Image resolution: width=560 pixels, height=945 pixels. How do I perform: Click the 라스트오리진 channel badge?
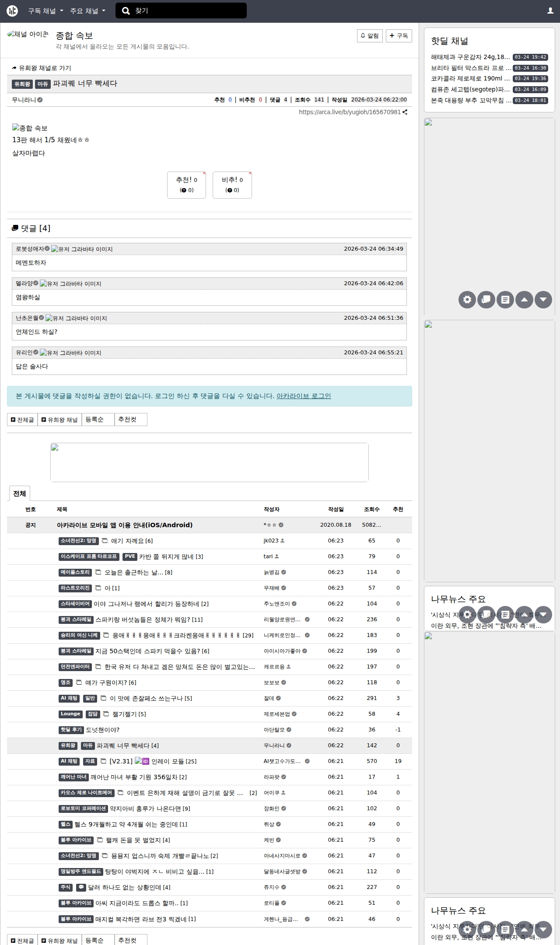(x=75, y=588)
